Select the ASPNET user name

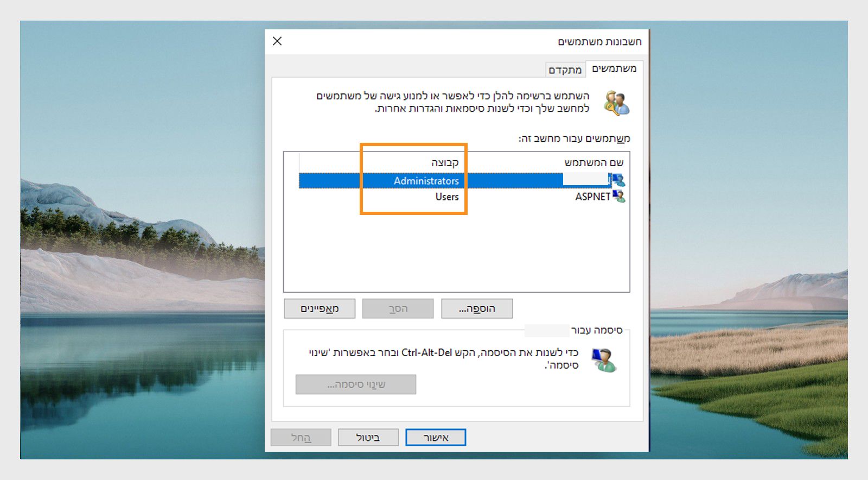[x=592, y=197]
